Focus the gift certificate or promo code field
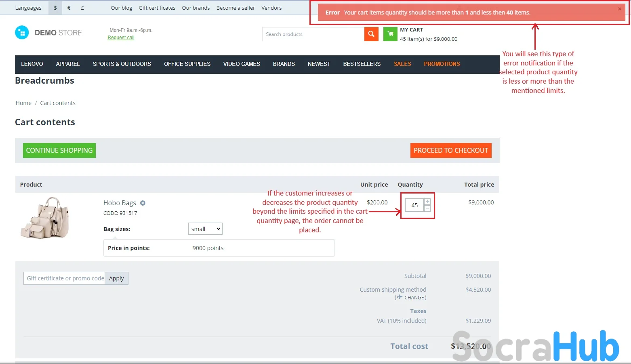The width and height of the screenshot is (631, 364). (x=65, y=278)
